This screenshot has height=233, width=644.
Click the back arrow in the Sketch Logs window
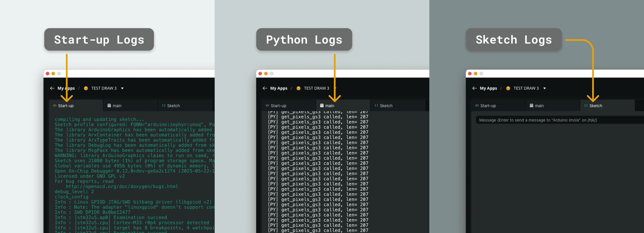[x=474, y=88]
